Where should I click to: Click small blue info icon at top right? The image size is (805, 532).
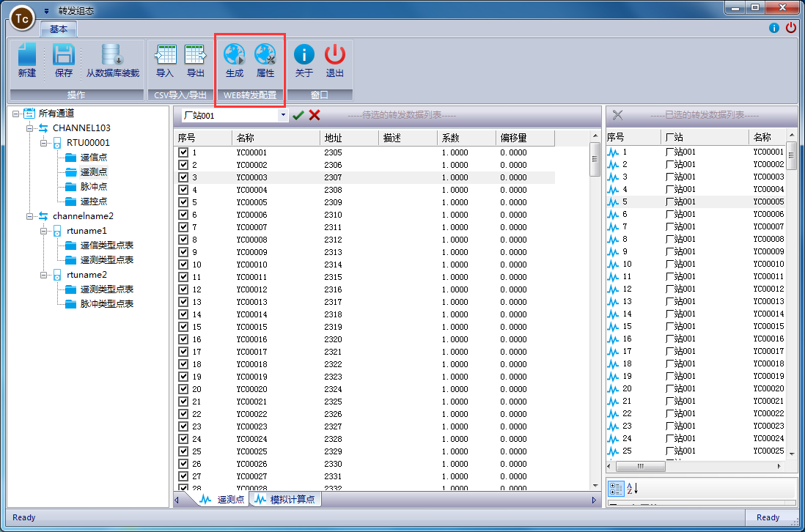(774, 28)
